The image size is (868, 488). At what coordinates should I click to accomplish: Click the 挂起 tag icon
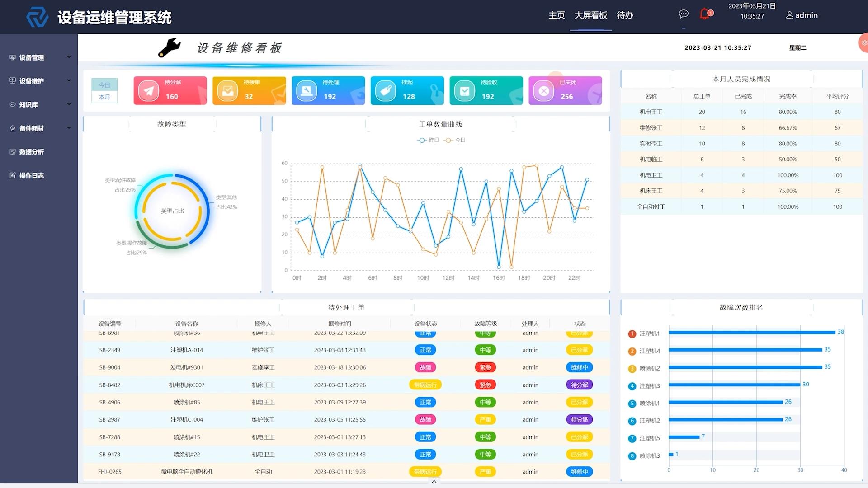pos(386,91)
